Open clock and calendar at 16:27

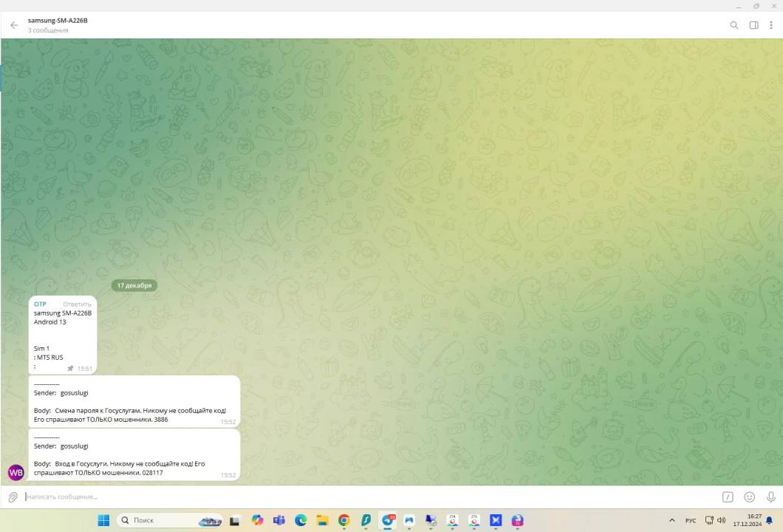tap(748, 520)
